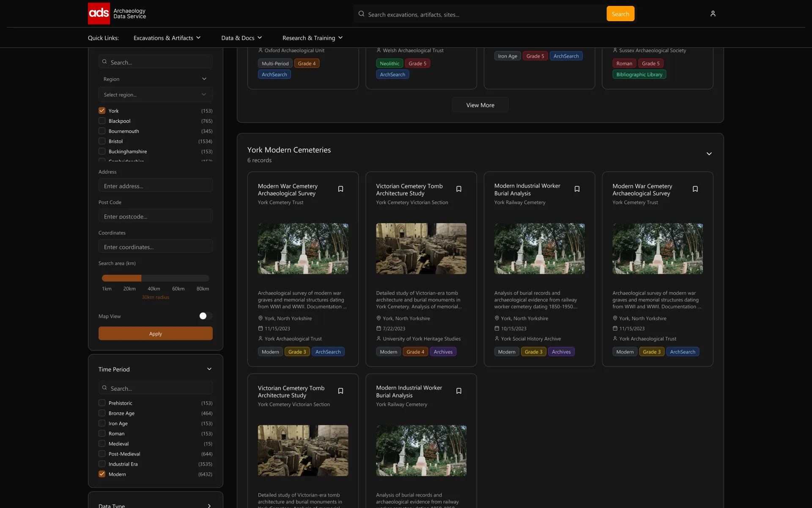Collapse the York Modern Cemeteries section
Screen dimensions: 812x508
[709, 154]
